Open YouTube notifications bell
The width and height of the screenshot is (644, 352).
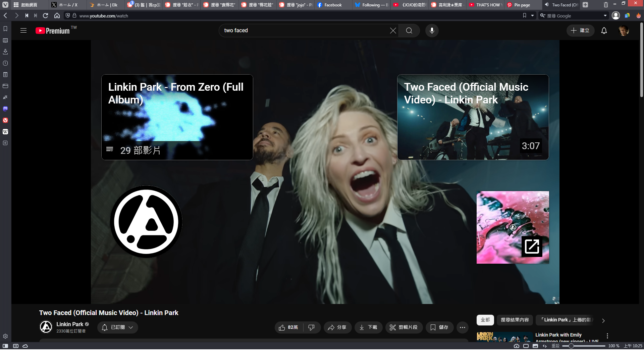click(x=604, y=31)
